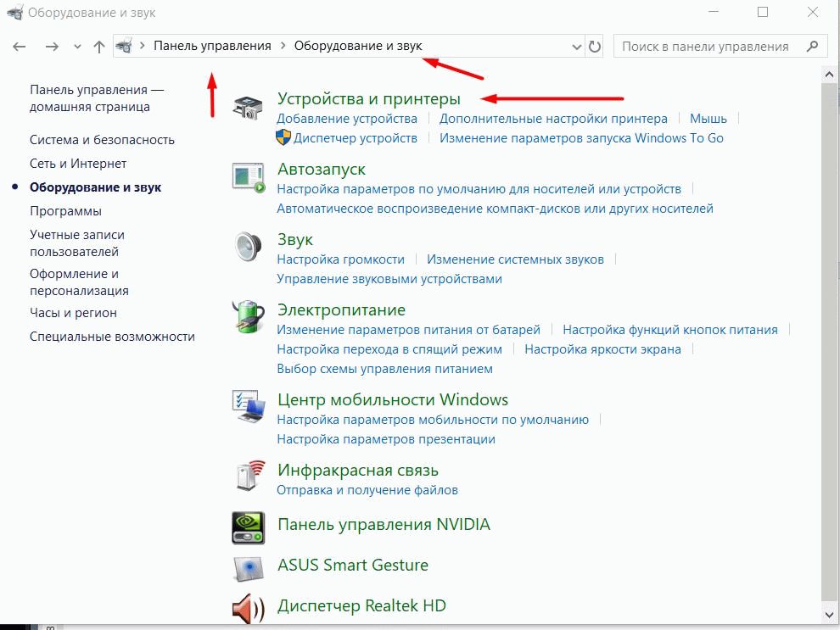This screenshot has width=840, height=630.
Task: Click the NVIDIA control panel icon
Action: (x=249, y=527)
